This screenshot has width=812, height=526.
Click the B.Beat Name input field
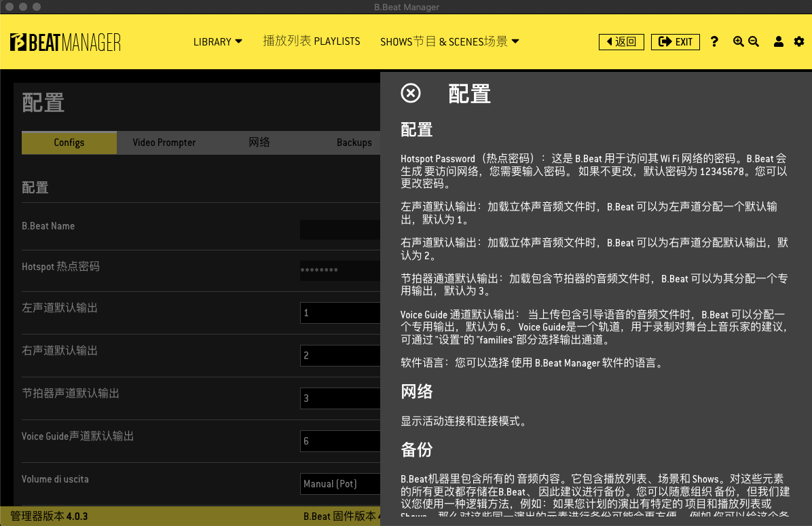340,230
